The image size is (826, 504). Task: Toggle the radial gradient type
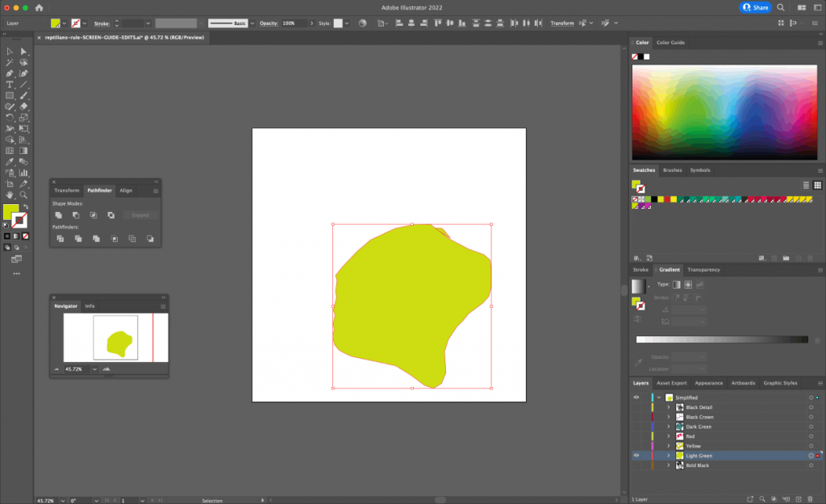tap(688, 285)
